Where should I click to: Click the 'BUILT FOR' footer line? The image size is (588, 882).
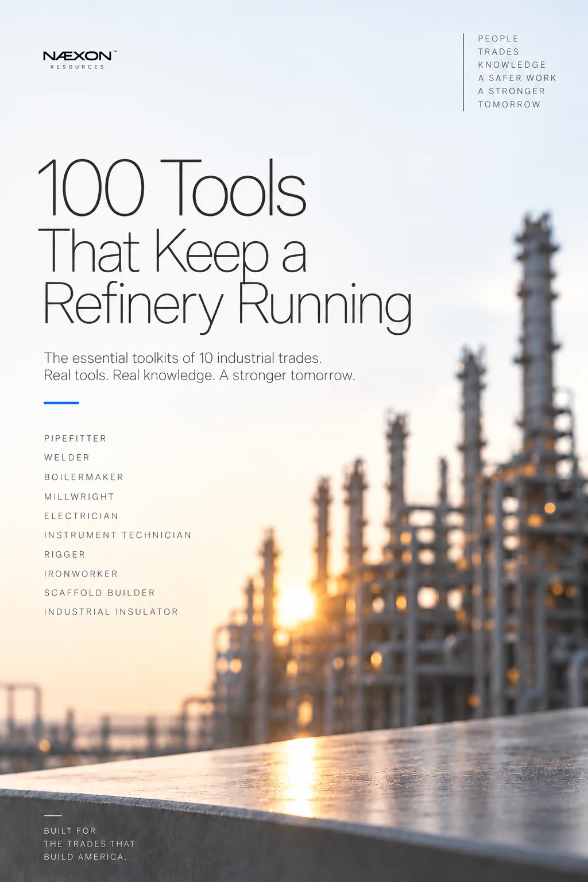point(70,831)
